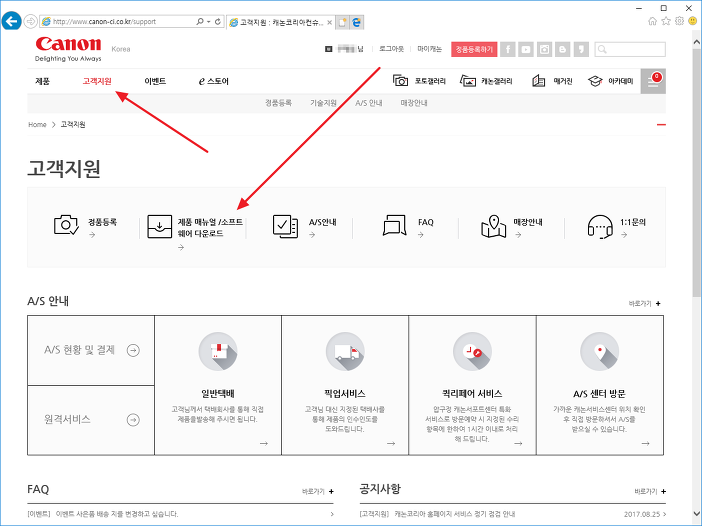Click the smiley feedback icon

pyautogui.click(x=693, y=21)
